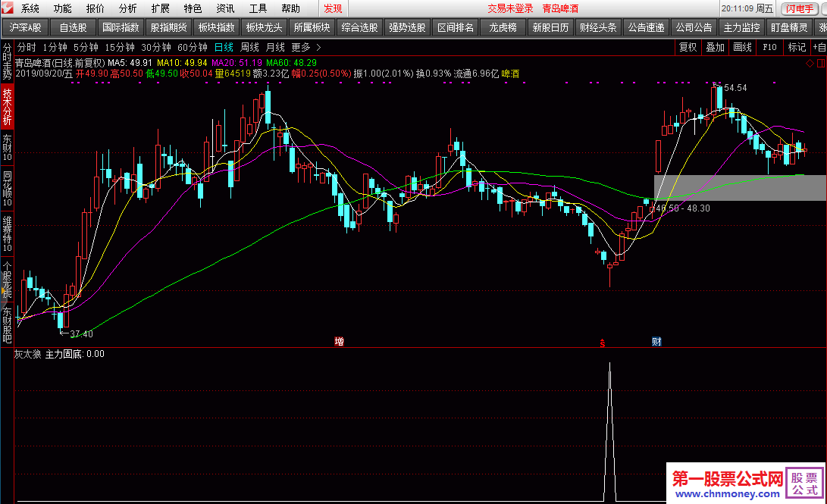827x504 pixels.
Task: Click the 交易未登录 link
Action: coord(510,8)
